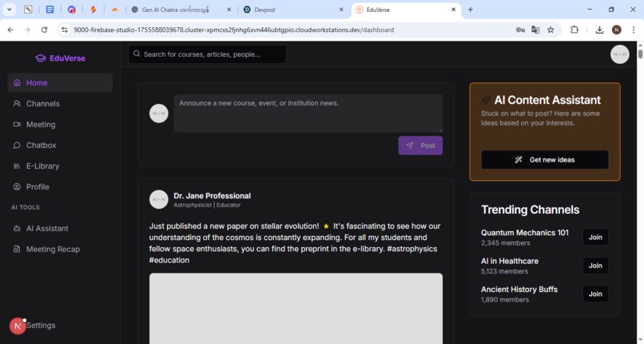The height and width of the screenshot is (344, 644).
Task: Click the Meeting Recap icon
Action: (17, 249)
